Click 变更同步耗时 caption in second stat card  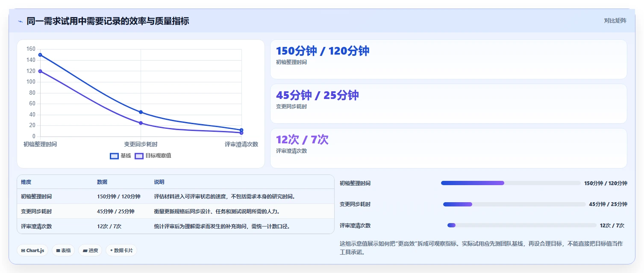click(x=291, y=107)
